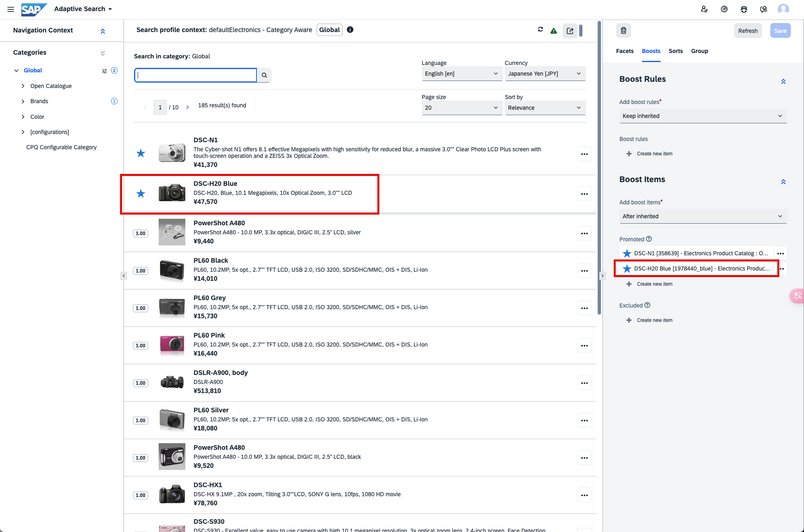
Task: Click the star beside DSC-N1 result
Action: pyautogui.click(x=141, y=153)
